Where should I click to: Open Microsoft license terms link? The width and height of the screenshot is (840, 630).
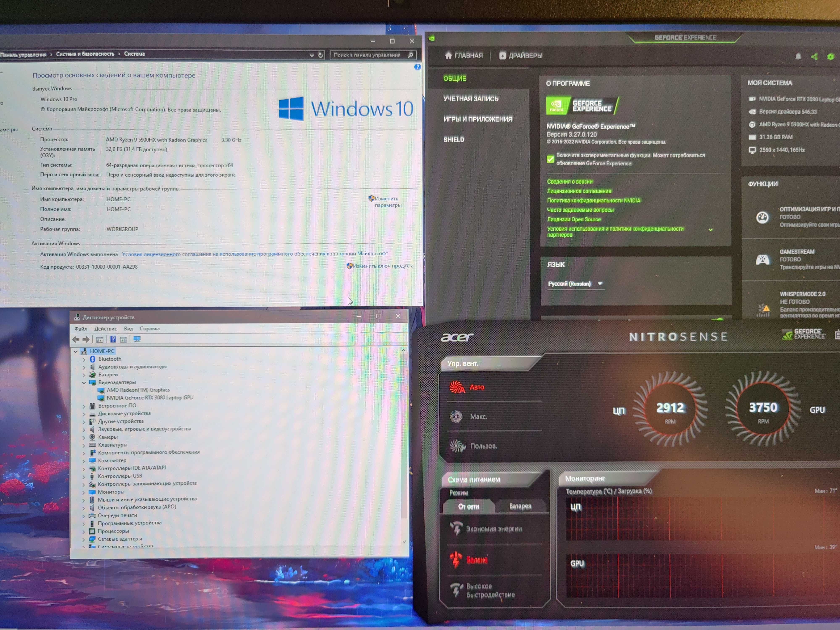click(x=255, y=254)
